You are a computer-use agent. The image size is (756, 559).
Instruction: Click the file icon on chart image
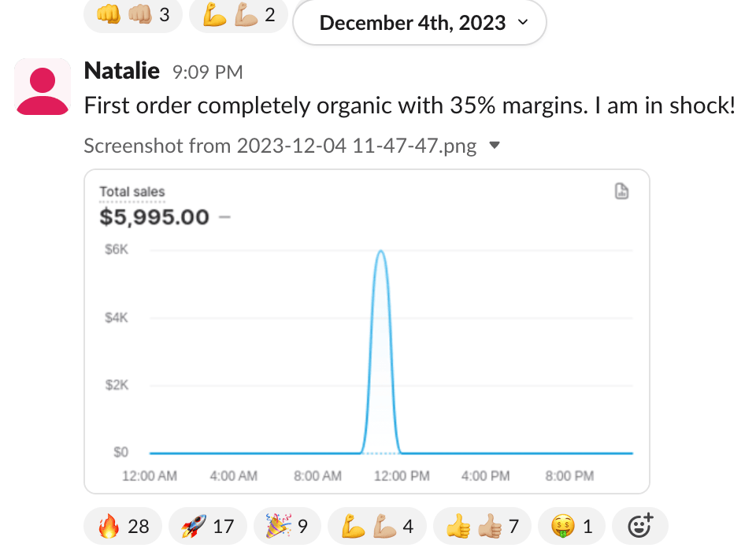coord(621,191)
